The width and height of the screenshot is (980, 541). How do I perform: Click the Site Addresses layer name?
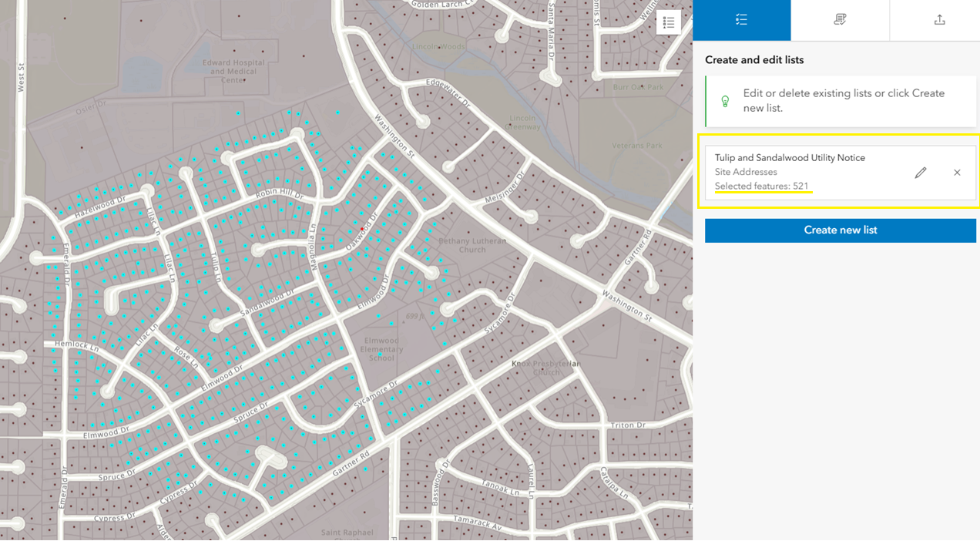tap(746, 172)
